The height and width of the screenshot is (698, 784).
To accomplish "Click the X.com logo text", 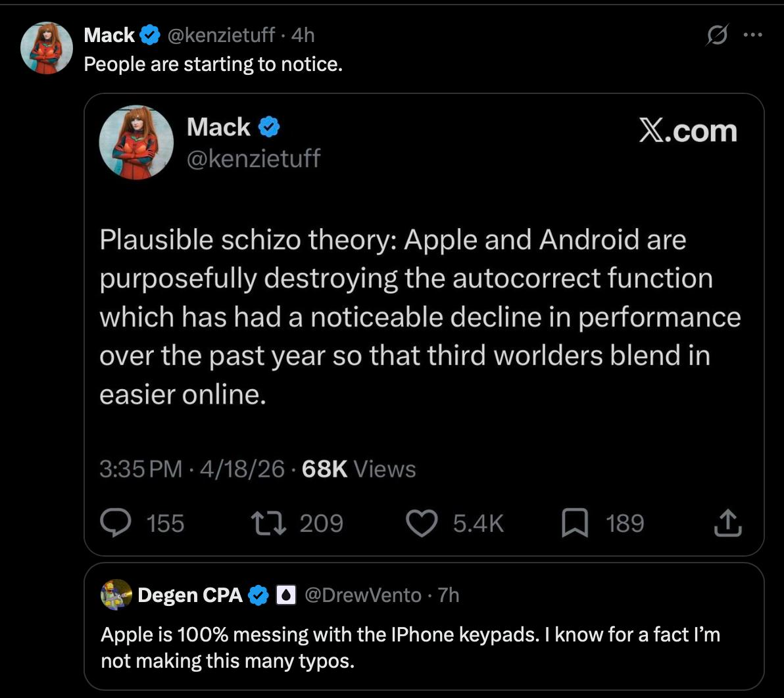I will [688, 131].
